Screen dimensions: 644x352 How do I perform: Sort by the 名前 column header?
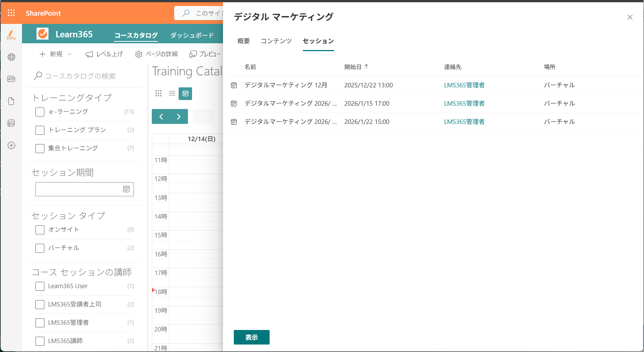click(x=250, y=67)
